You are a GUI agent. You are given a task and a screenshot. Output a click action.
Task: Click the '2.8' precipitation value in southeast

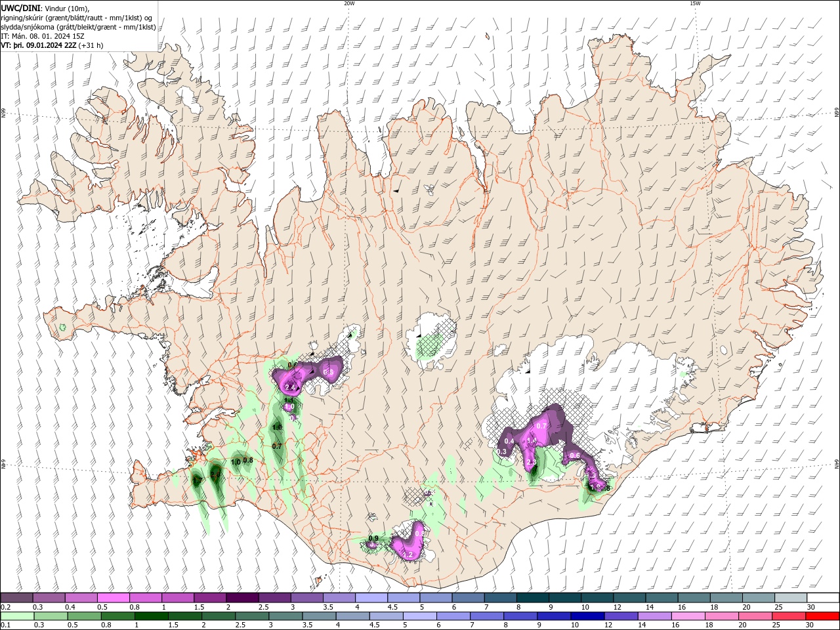click(532, 463)
